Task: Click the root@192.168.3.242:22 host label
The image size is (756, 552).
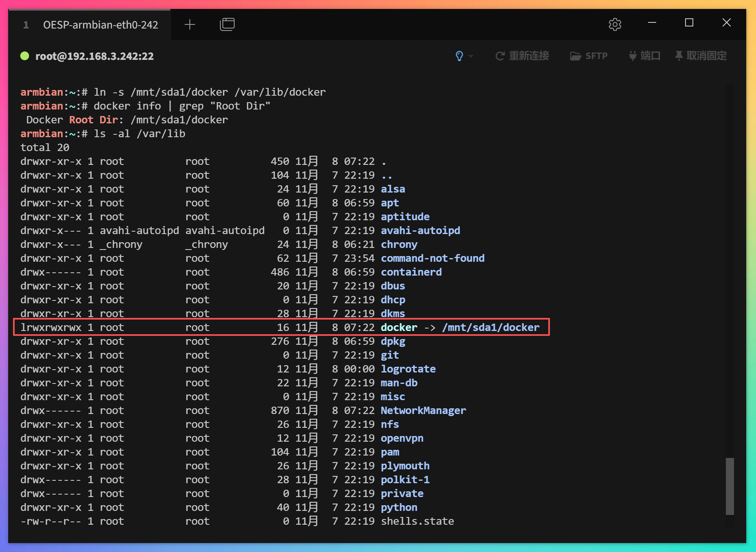Action: click(x=94, y=56)
